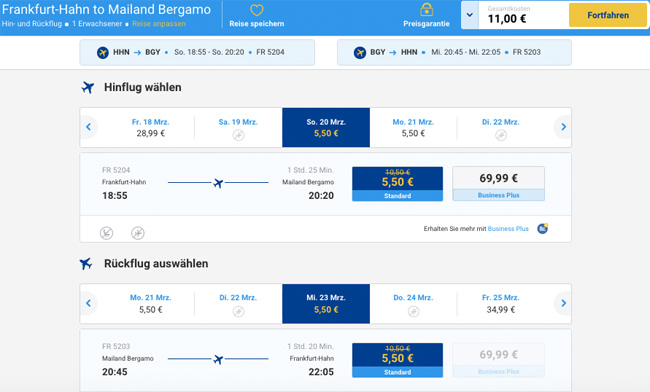Image resolution: width=650 pixels, height=392 pixels.
Task: Click the yellow Fortfahren button
Action: click(608, 15)
